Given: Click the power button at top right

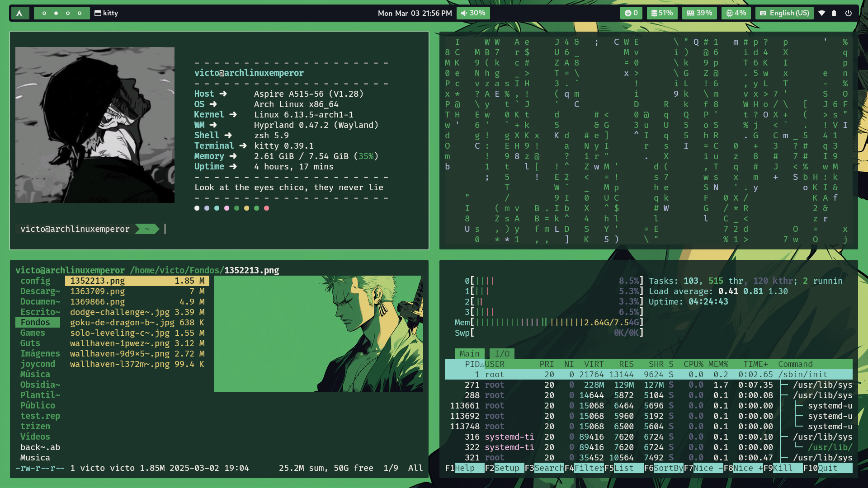Looking at the screenshot, I should click(849, 13).
